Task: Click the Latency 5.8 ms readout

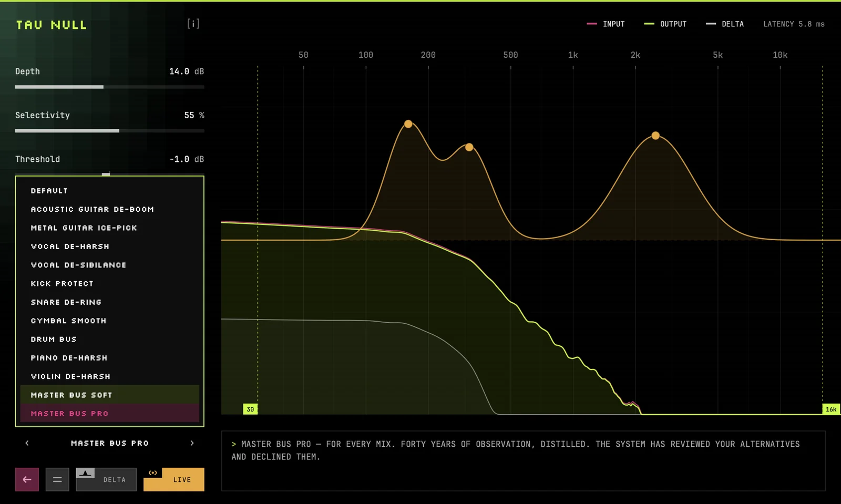Action: coord(794,24)
